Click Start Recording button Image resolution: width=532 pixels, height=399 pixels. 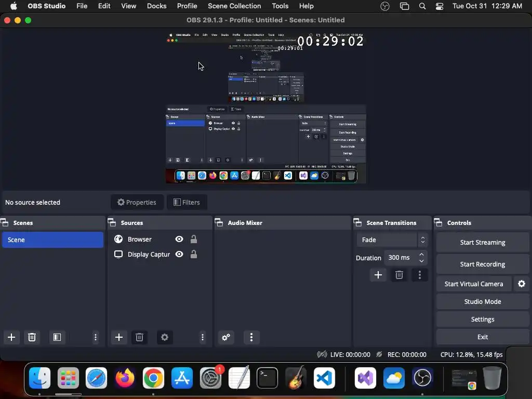tap(483, 264)
